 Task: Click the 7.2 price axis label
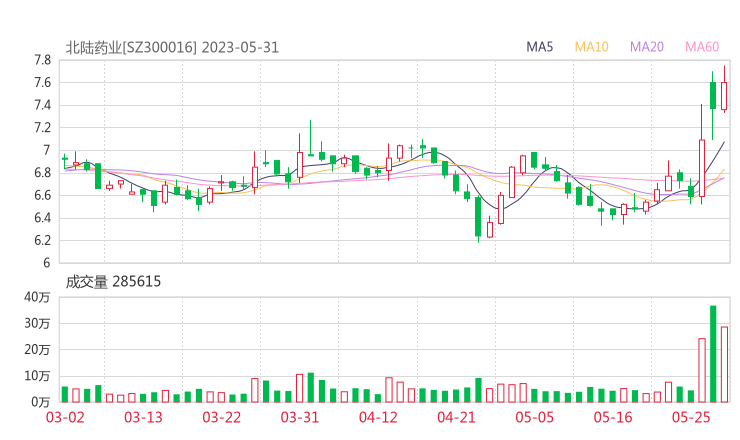pyautogui.click(x=42, y=127)
